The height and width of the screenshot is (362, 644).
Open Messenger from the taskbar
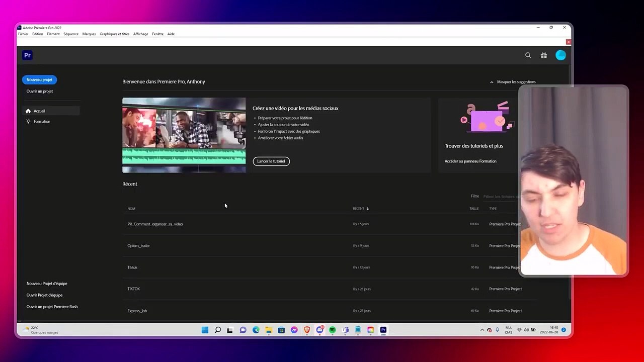pyautogui.click(x=294, y=330)
